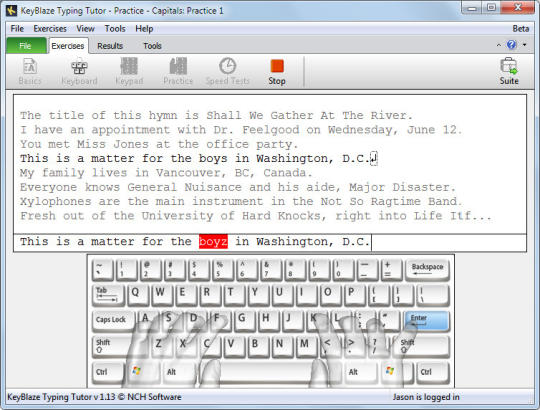Collapse the ribbon with the small caret
The height and width of the screenshot is (410, 540).
tap(499, 45)
